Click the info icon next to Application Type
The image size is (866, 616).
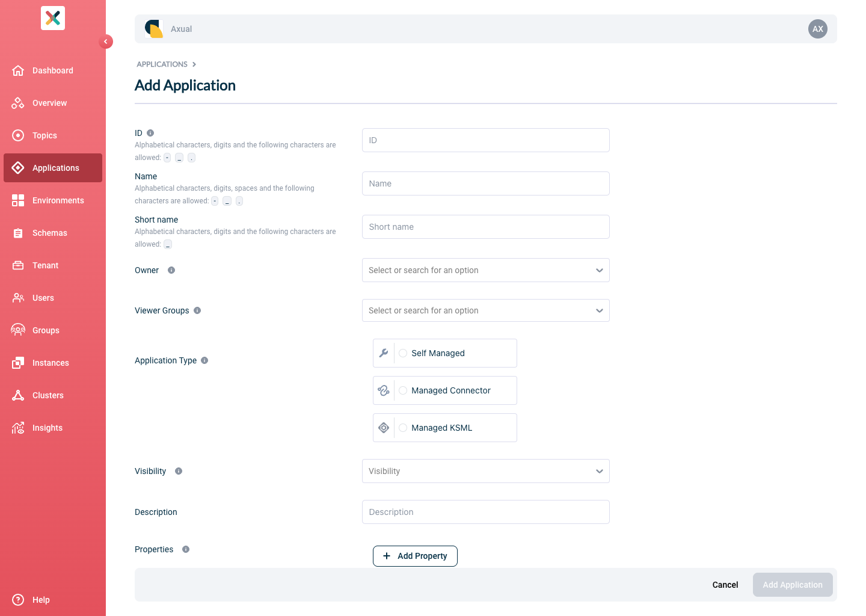(204, 360)
